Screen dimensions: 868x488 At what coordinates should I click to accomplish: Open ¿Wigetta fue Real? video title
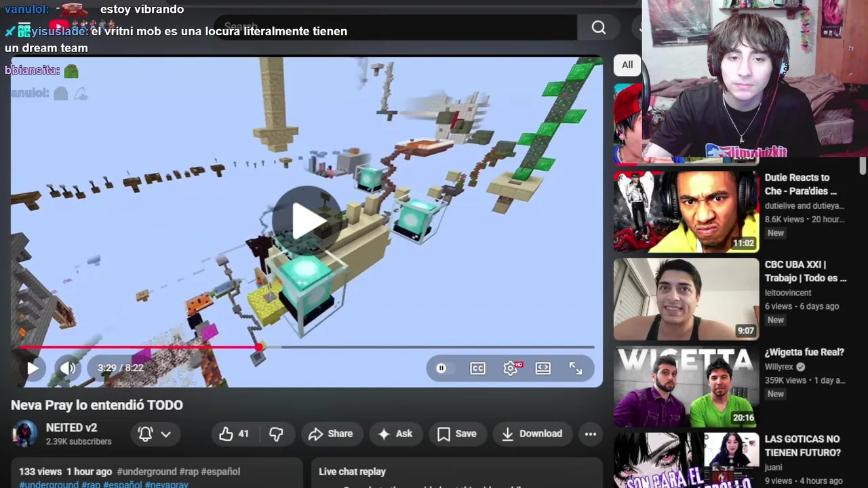(x=804, y=352)
